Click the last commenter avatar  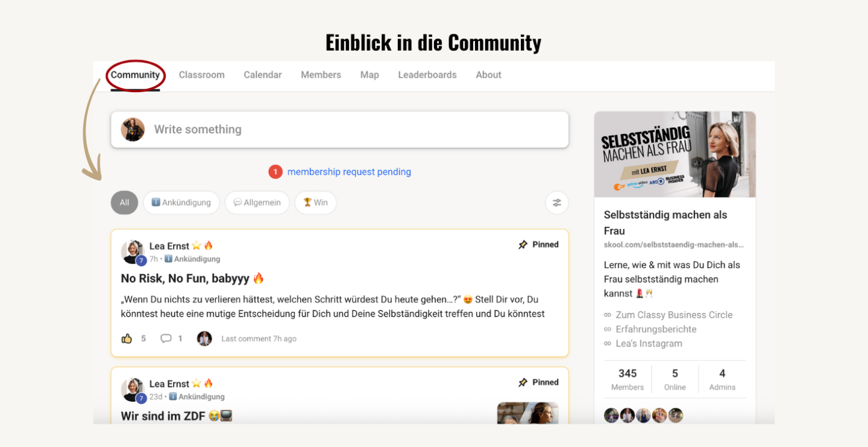204,339
